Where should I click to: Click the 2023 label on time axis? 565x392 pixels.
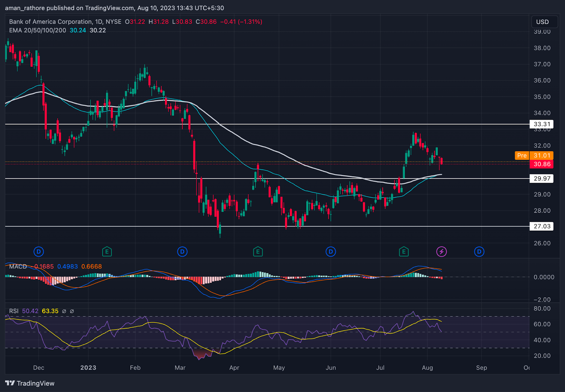coord(88,368)
